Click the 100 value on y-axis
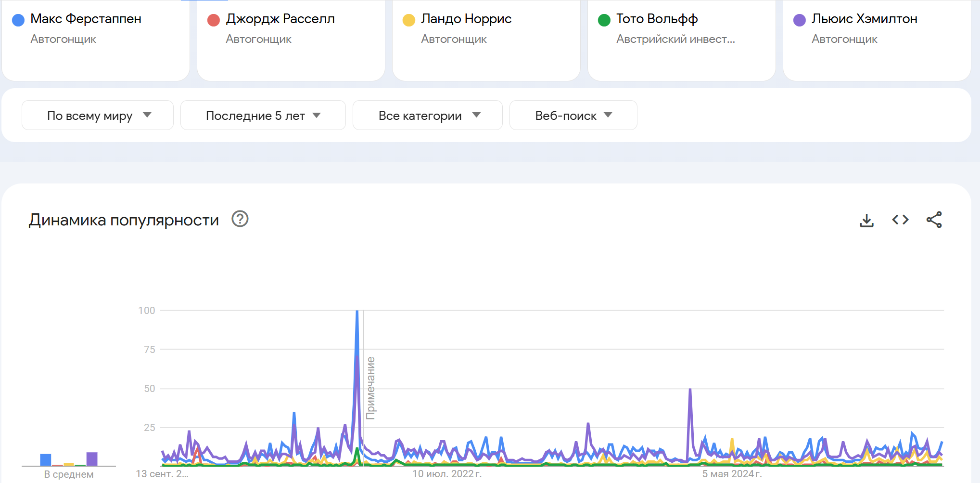This screenshot has width=980, height=483. tap(147, 311)
